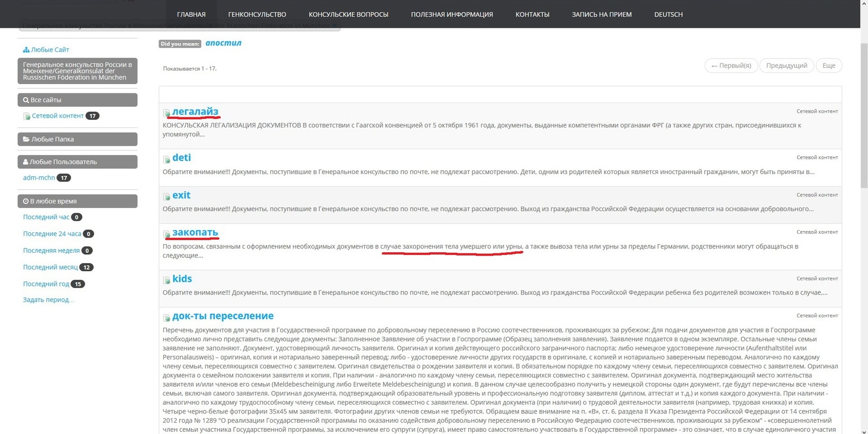Viewport: 868px width, 434px height.
Task: Open the ГЕНКОНСУЛЬСТВО menu item
Action: click(x=257, y=15)
